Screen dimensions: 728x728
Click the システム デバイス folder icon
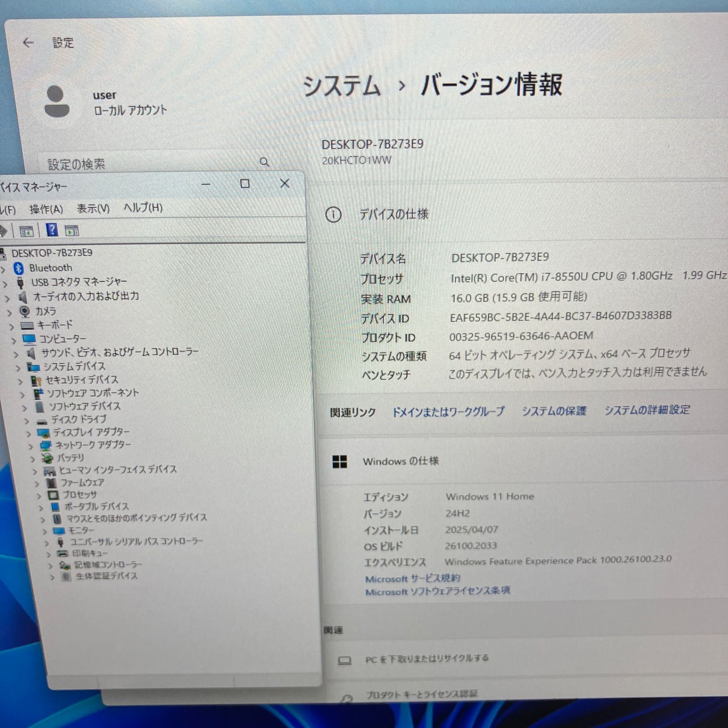tap(33, 367)
